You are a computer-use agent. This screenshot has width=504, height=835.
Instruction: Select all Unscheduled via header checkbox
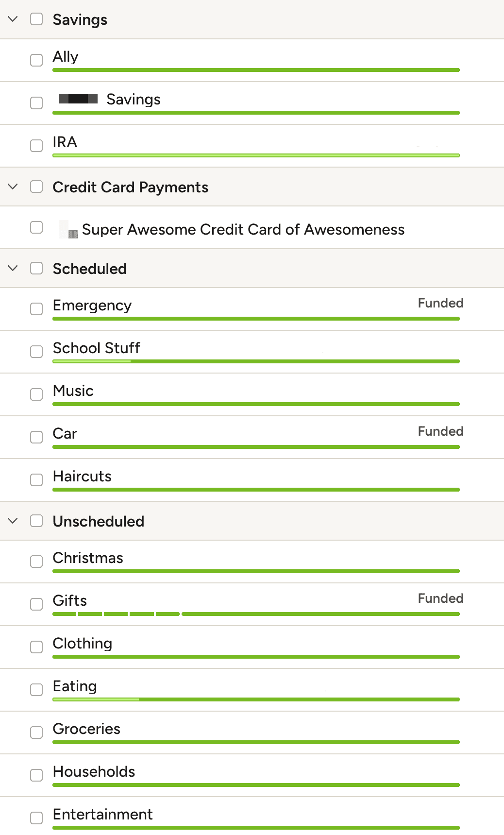click(x=36, y=521)
